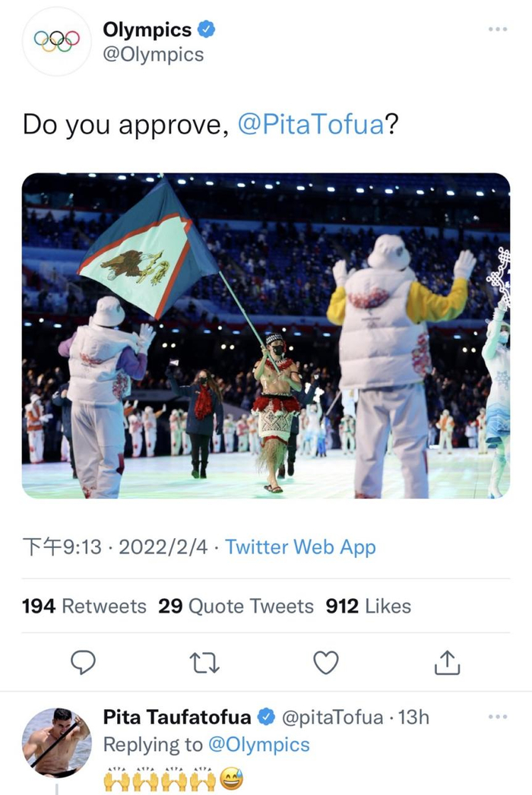View the 912 Likes list
532x795 pixels.
coord(368,607)
